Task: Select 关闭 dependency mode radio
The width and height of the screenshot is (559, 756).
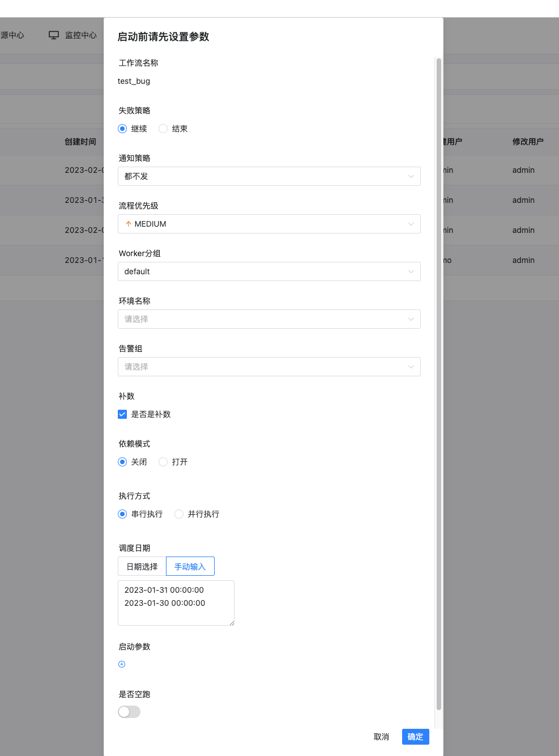Action: (122, 462)
